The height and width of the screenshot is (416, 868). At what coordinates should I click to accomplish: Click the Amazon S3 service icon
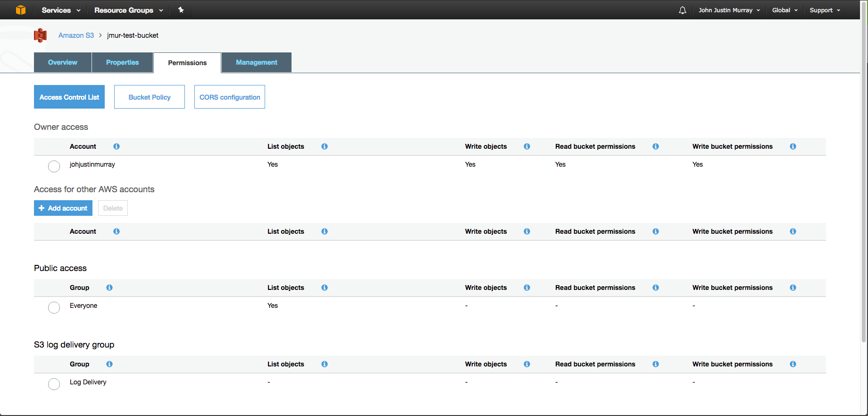(x=41, y=35)
